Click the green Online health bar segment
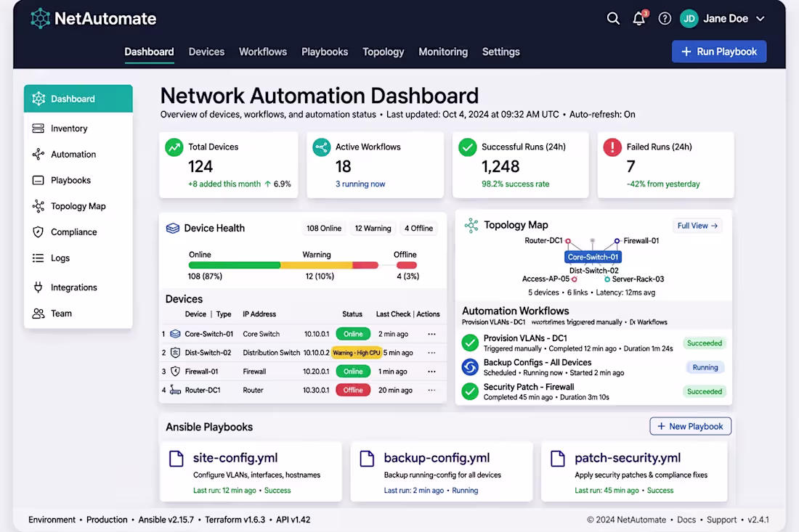 [x=235, y=265]
